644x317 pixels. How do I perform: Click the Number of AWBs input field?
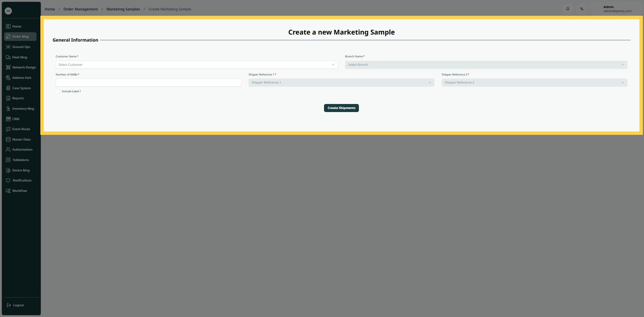pos(148,83)
